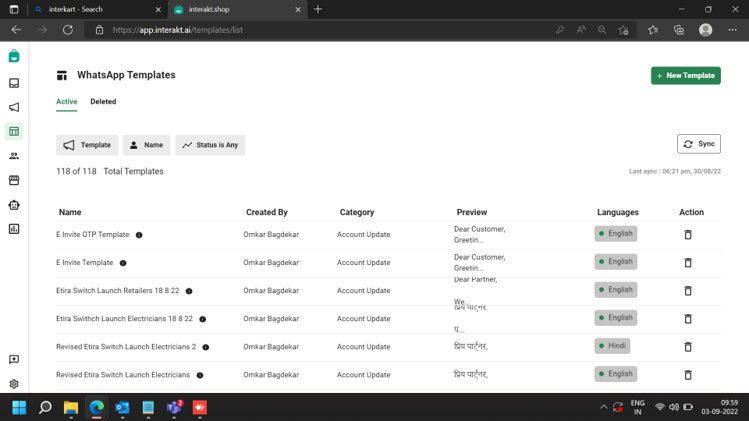
Task: Open the Inbox icon in sidebar
Action: point(14,83)
